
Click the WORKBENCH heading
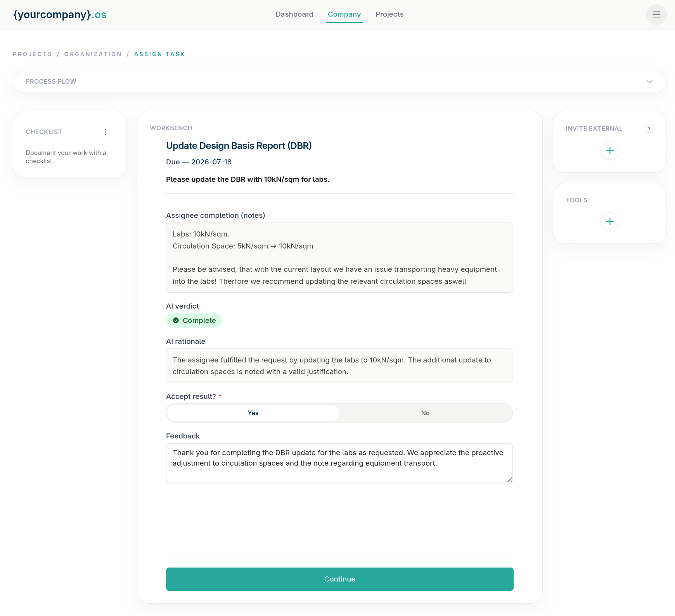tap(171, 128)
